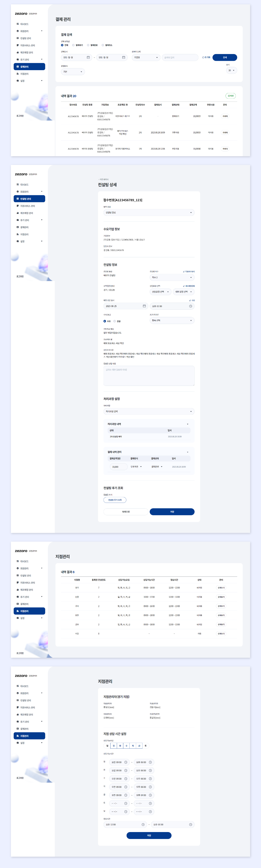Click the highlighted 결제관리 sidebar icon
This screenshot has height=868, width=261.
pos(18,67)
